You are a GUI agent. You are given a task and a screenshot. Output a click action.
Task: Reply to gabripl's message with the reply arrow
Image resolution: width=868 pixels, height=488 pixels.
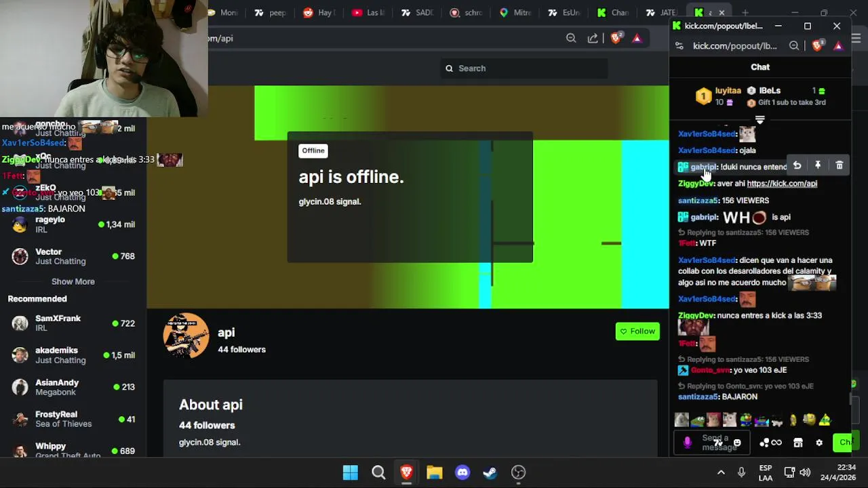coord(797,165)
